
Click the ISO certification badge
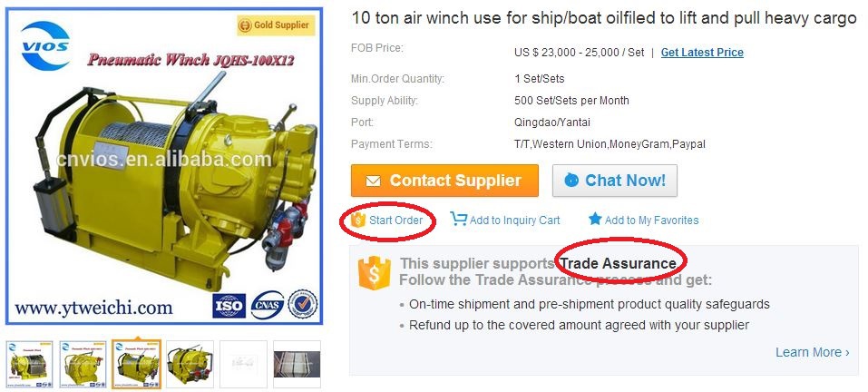coord(229,306)
